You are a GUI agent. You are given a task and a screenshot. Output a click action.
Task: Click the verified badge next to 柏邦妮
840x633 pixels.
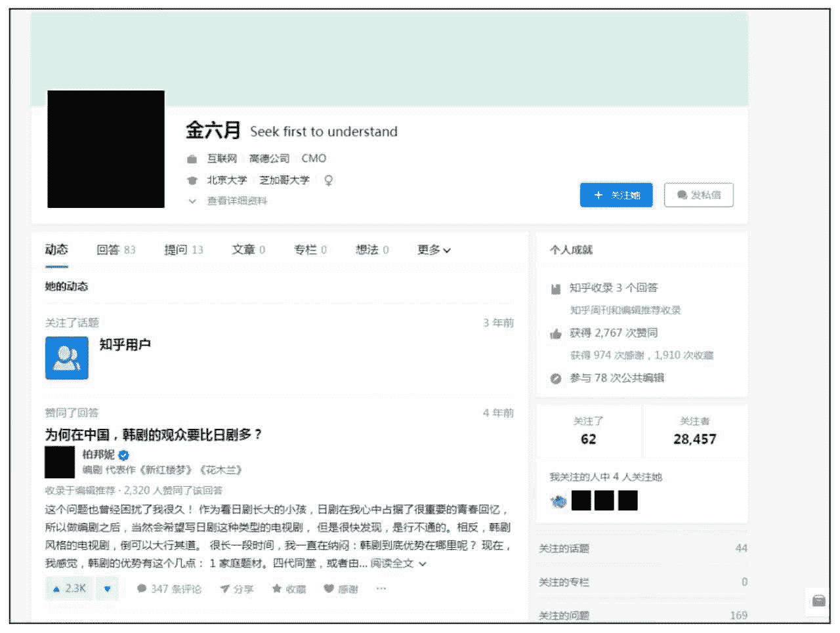point(124,455)
